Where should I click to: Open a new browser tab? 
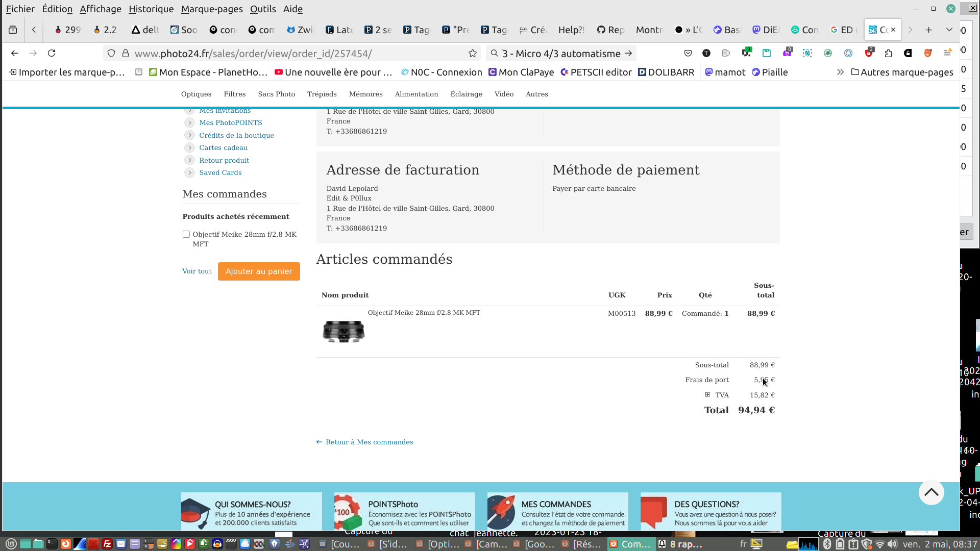click(928, 30)
